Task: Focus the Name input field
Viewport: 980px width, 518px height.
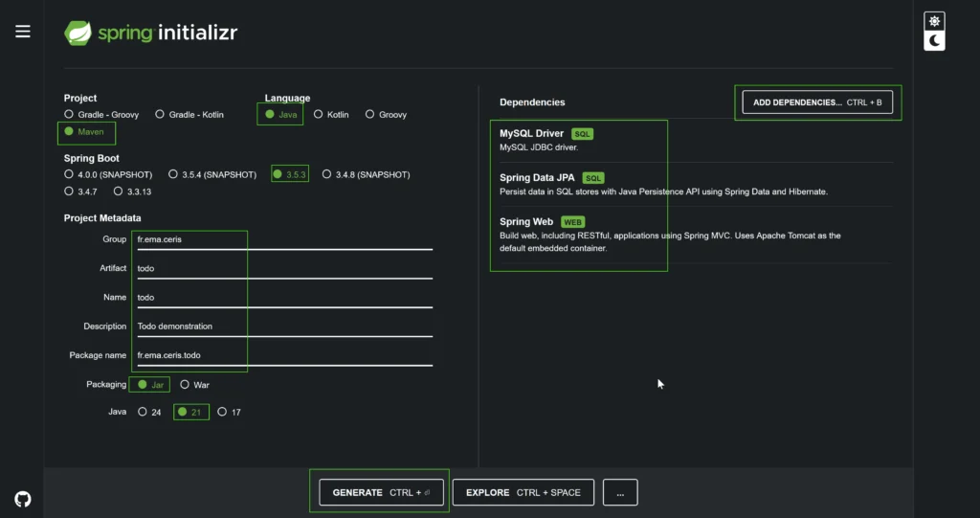Action: [283, 297]
